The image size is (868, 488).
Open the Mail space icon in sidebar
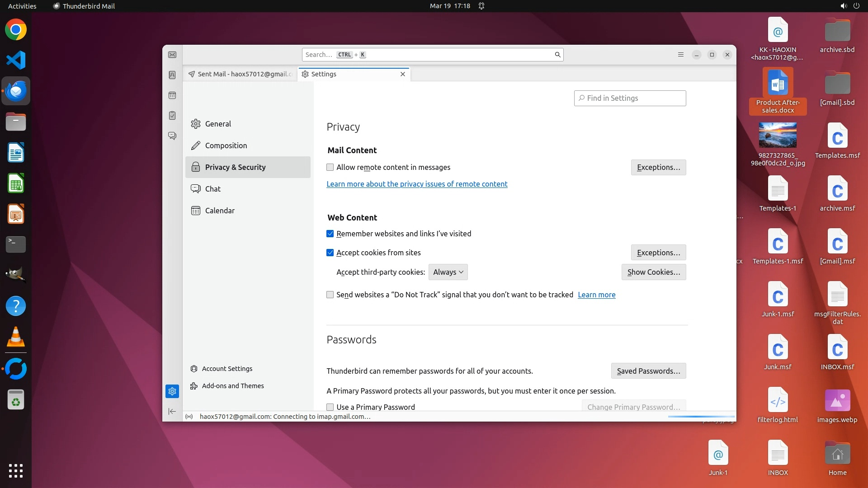click(x=172, y=55)
